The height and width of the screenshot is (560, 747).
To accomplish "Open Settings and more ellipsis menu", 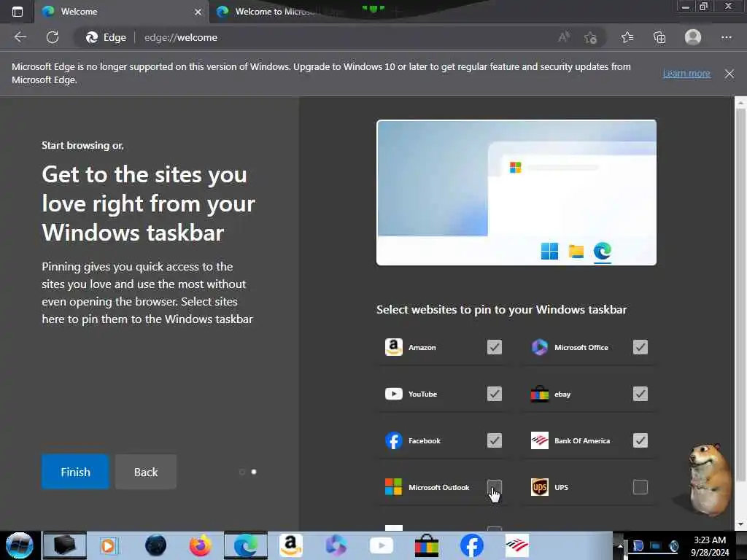I will click(x=726, y=37).
